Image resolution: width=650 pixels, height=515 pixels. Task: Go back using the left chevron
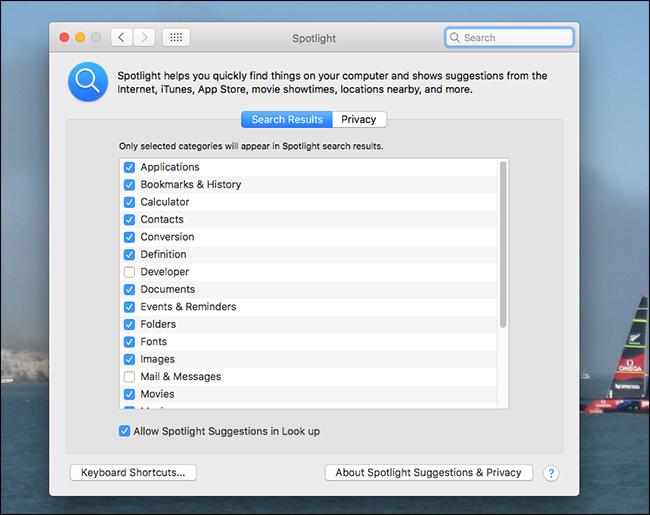coord(121,38)
